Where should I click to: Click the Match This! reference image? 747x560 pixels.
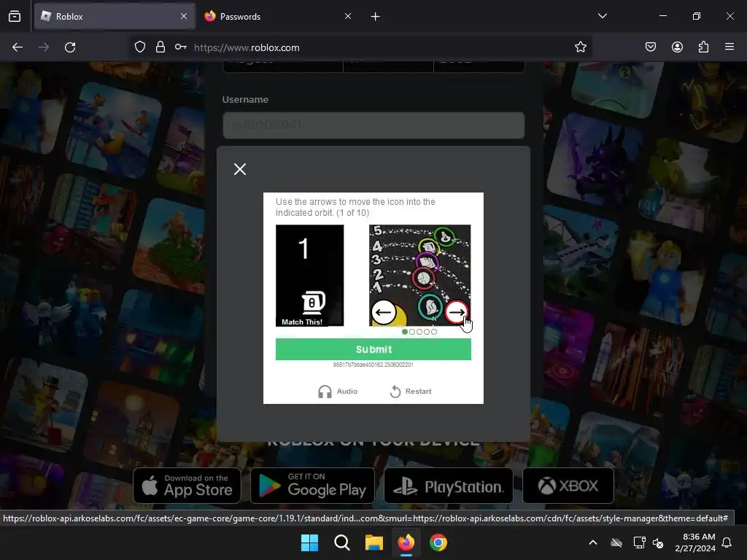pos(309,275)
